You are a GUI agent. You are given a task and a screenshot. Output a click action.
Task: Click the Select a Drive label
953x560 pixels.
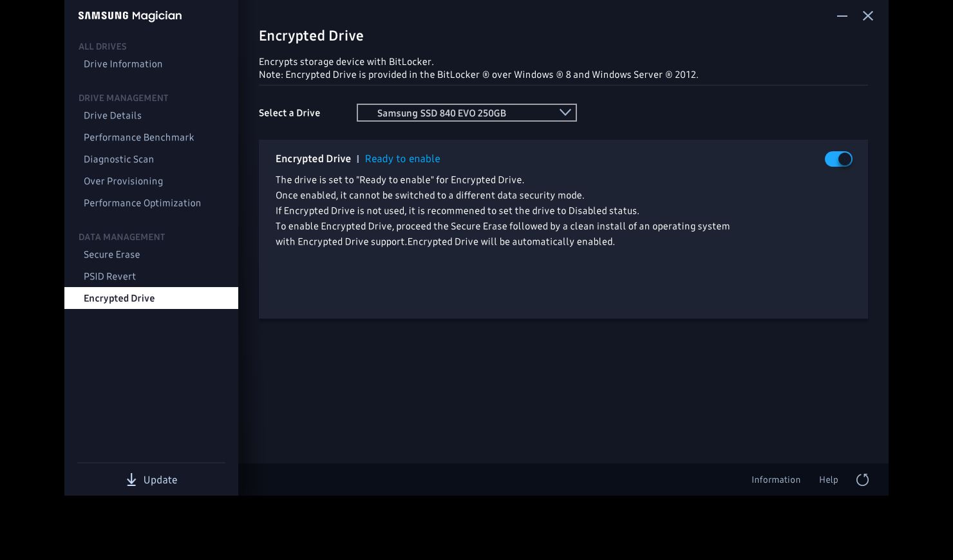click(x=289, y=113)
